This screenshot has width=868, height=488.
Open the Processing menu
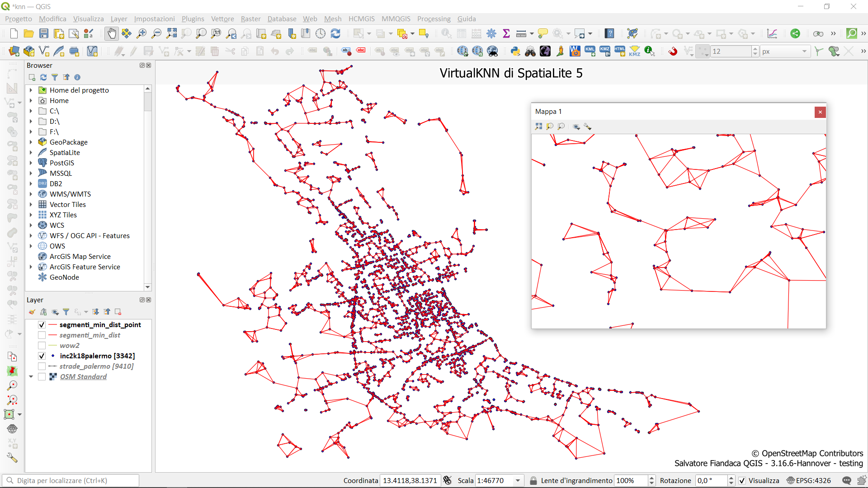click(434, 19)
